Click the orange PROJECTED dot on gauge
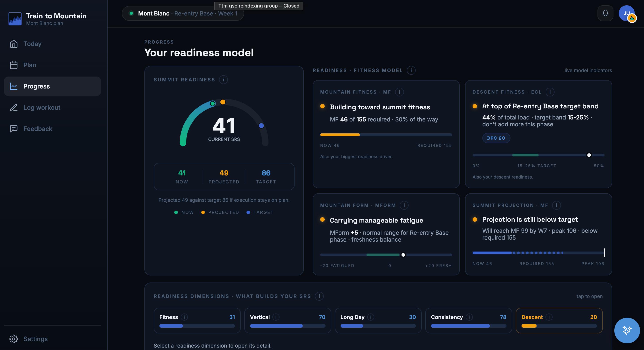This screenshot has height=350, width=644. (x=223, y=102)
